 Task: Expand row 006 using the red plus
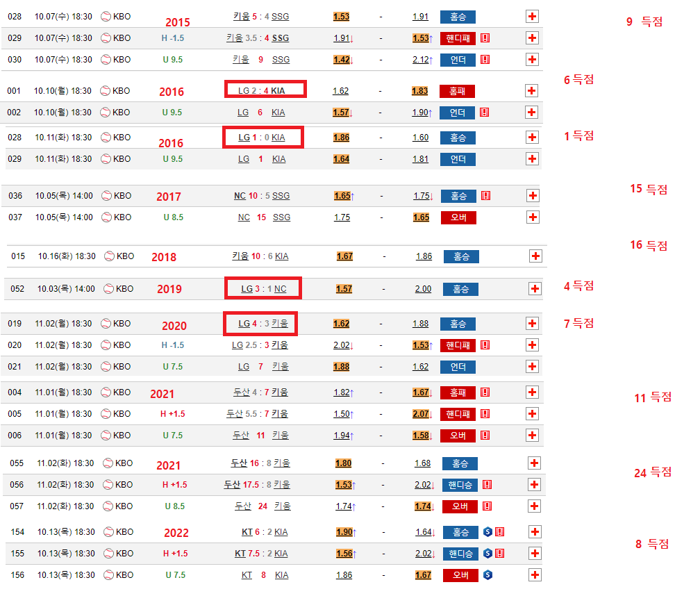533,436
